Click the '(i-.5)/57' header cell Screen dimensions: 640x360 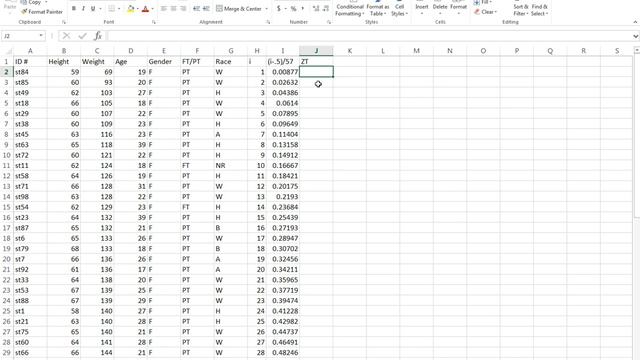(x=283, y=62)
